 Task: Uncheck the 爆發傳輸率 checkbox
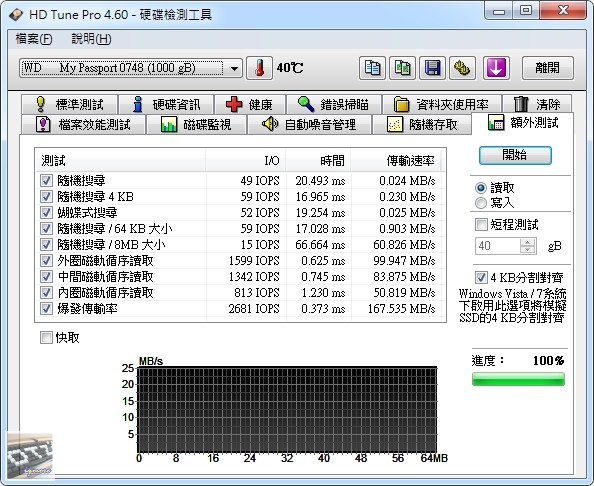click(46, 309)
